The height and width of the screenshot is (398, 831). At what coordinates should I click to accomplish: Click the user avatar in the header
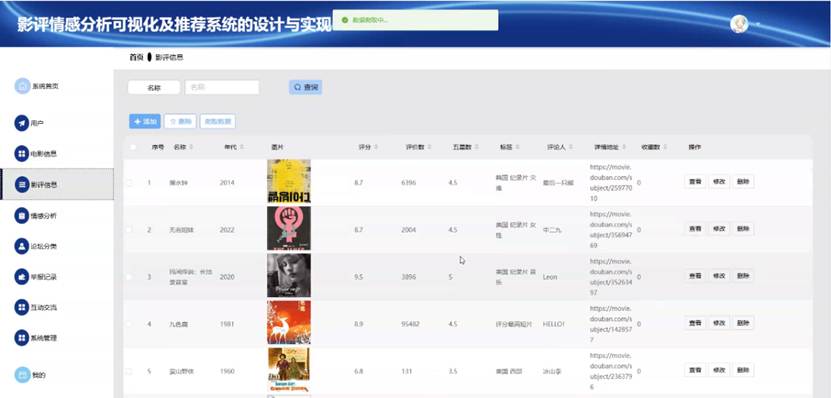point(739,24)
